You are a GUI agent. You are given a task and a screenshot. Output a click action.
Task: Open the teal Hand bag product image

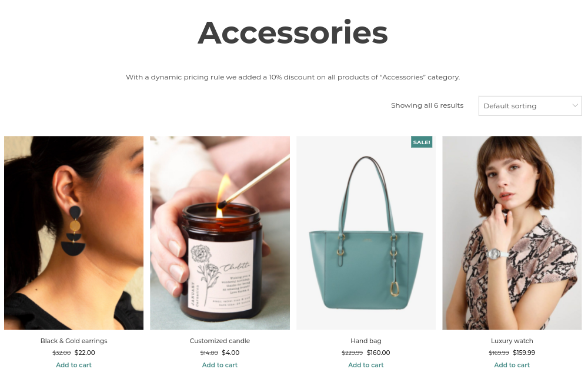(366, 233)
